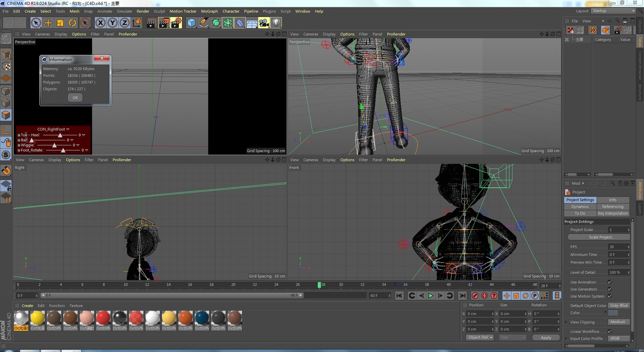Screen dimensions: 644x352
Task: Open the View Clipping Medium dropdown
Action: 619,322
